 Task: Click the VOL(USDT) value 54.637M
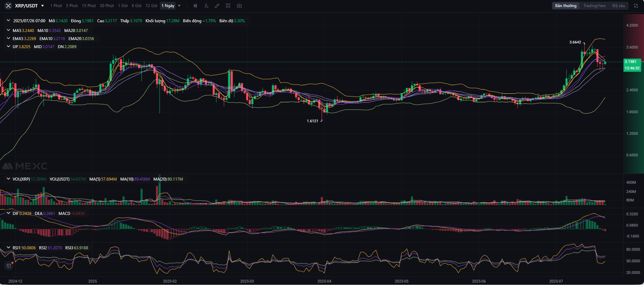click(78, 179)
